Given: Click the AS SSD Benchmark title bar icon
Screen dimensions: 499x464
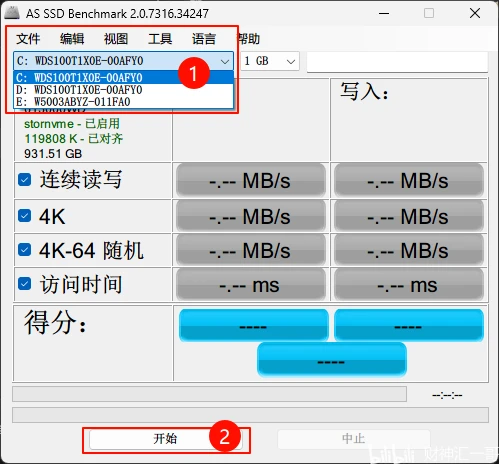Looking at the screenshot, I should 12,13.
